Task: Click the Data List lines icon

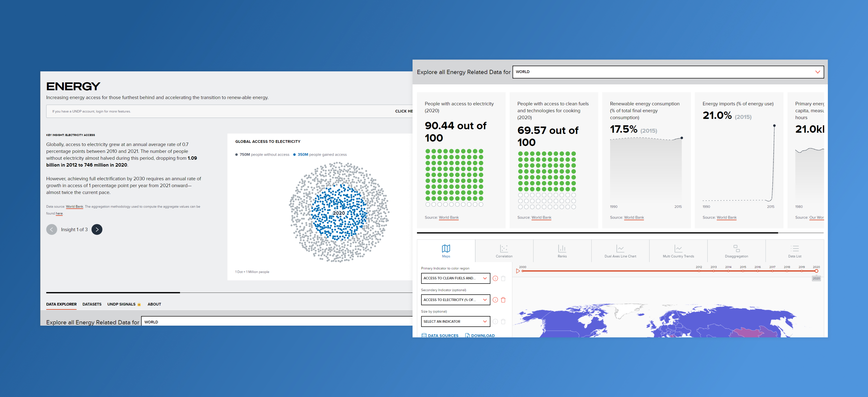Action: click(795, 248)
